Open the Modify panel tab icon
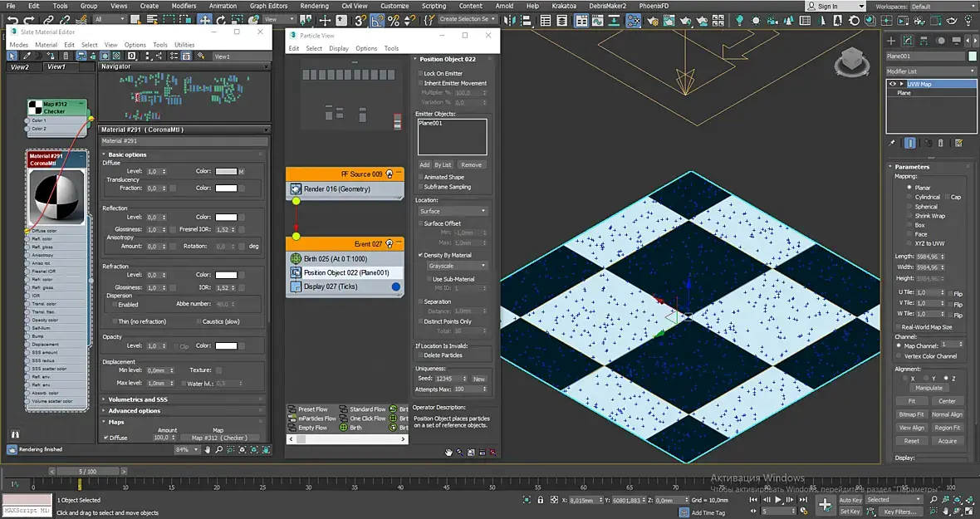Viewport: 980px width, 519px height. (908, 41)
